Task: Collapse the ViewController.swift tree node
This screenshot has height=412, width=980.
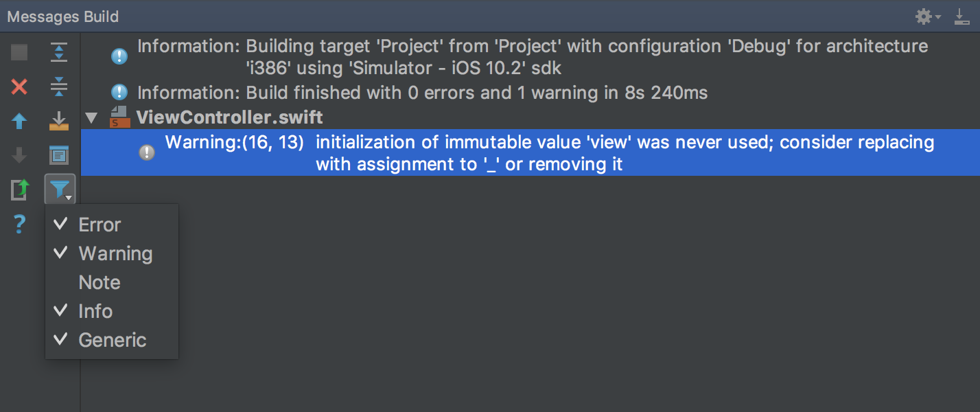Action: (x=91, y=118)
